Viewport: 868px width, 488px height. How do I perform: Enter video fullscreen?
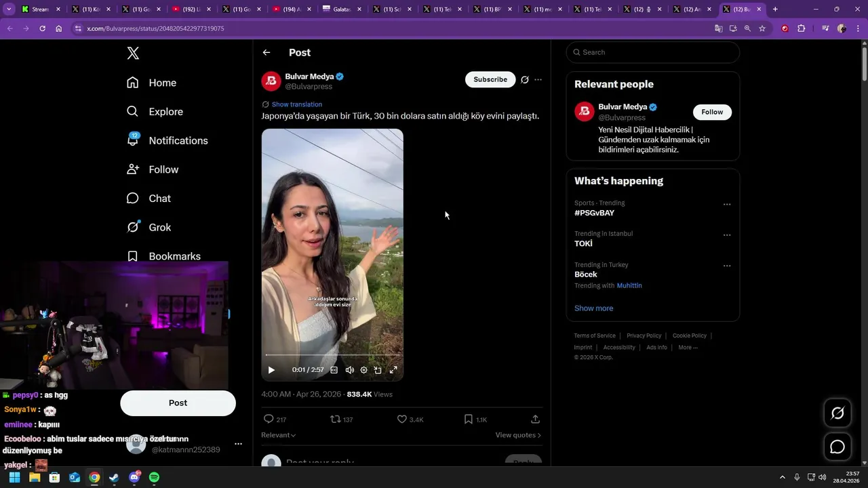393,370
